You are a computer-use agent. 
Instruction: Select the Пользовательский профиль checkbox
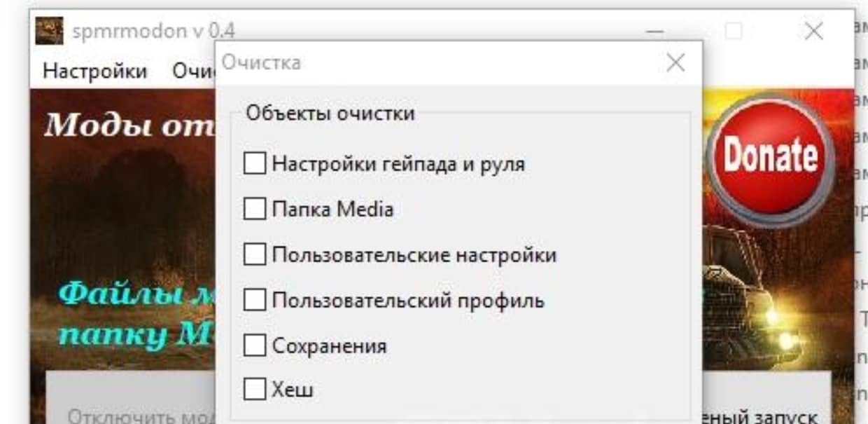(255, 301)
